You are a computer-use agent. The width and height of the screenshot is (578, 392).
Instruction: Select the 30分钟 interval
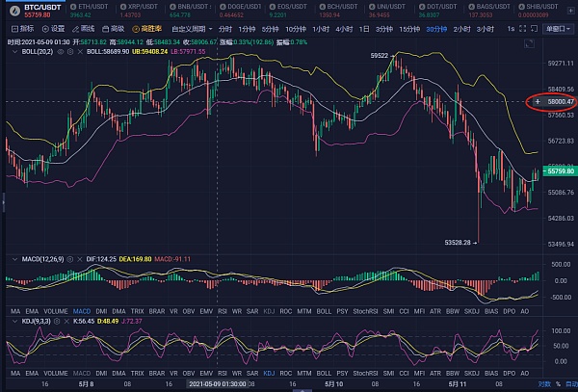(436, 29)
